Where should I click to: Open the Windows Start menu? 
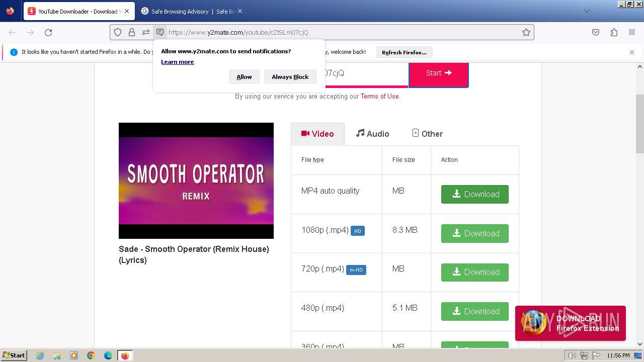[x=14, y=355]
